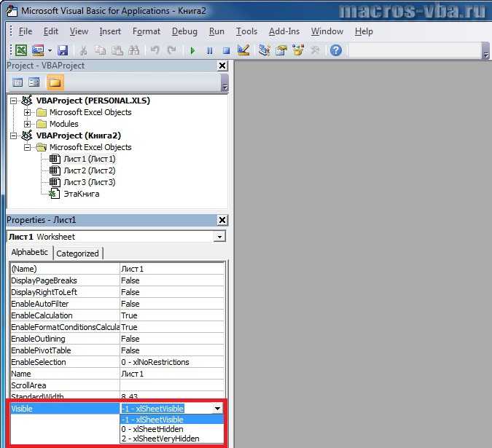Image resolution: width=492 pixels, height=448 pixels.
Task: Select ЭтаКнига workbook object
Action: tap(81, 194)
